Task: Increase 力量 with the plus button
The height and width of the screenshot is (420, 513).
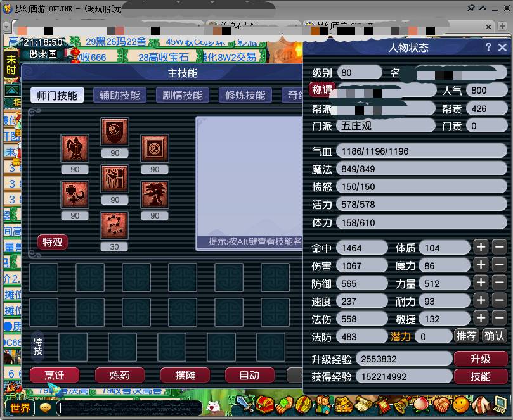Action: pyautogui.click(x=481, y=283)
